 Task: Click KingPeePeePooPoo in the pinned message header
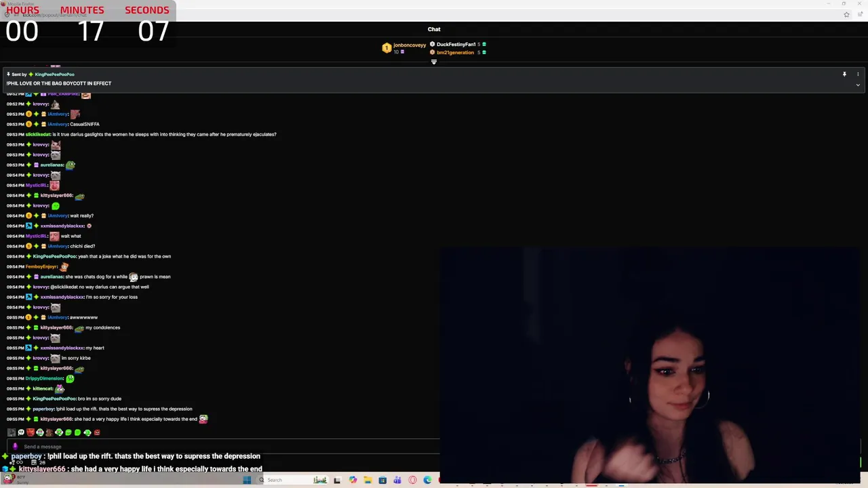(54, 74)
